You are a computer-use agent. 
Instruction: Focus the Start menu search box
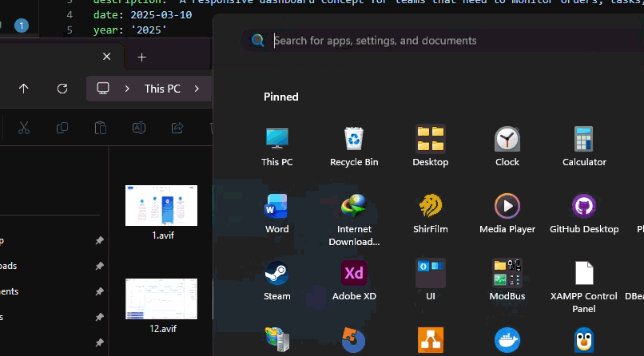click(x=442, y=40)
